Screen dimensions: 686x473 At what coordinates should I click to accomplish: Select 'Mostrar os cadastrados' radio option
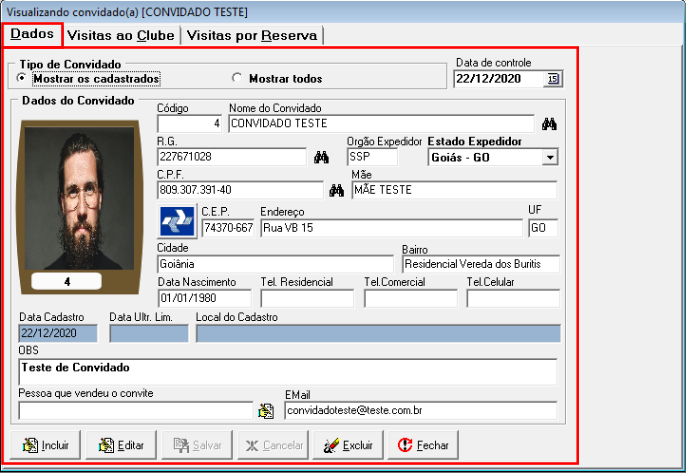(23, 78)
